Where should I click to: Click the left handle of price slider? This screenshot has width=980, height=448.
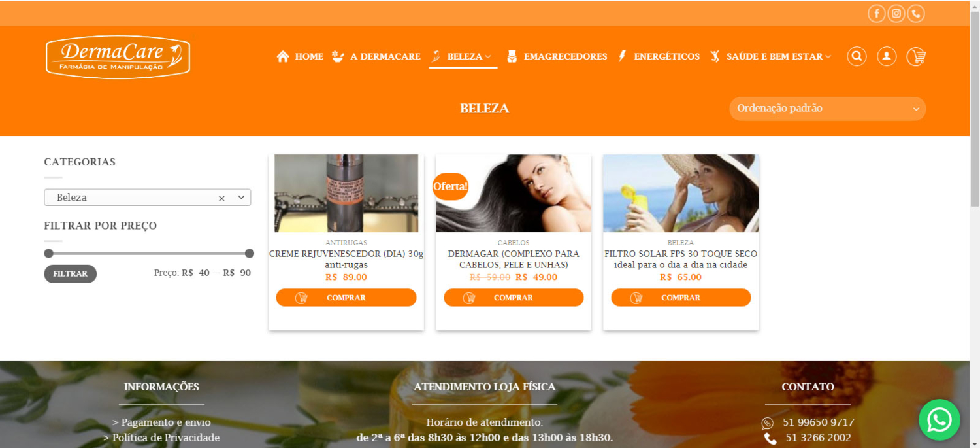[48, 253]
